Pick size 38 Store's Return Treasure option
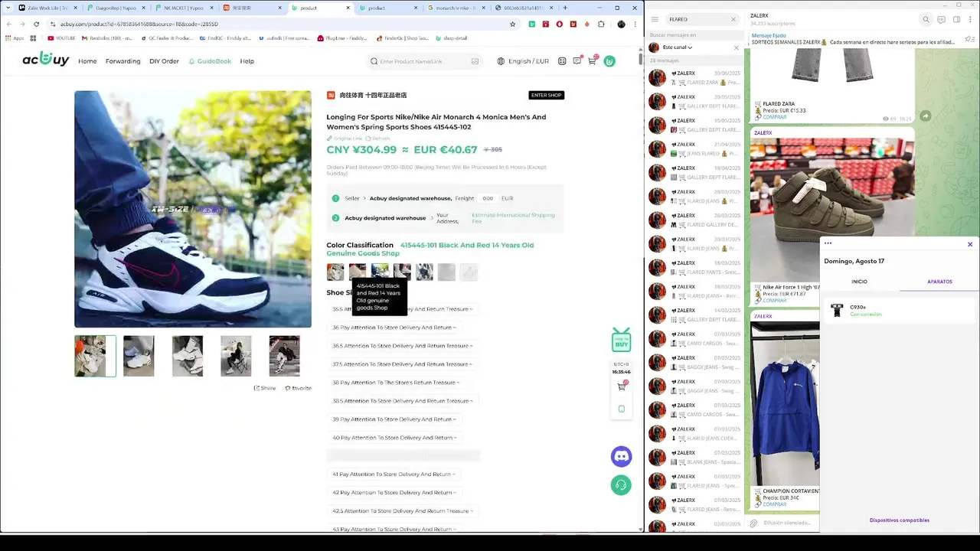 (396, 383)
